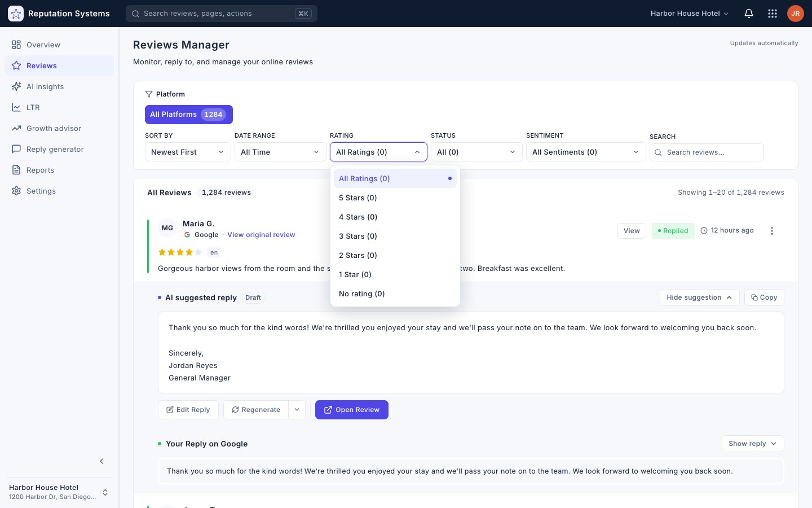
Task: Click the Reports document icon
Action: [x=16, y=170]
